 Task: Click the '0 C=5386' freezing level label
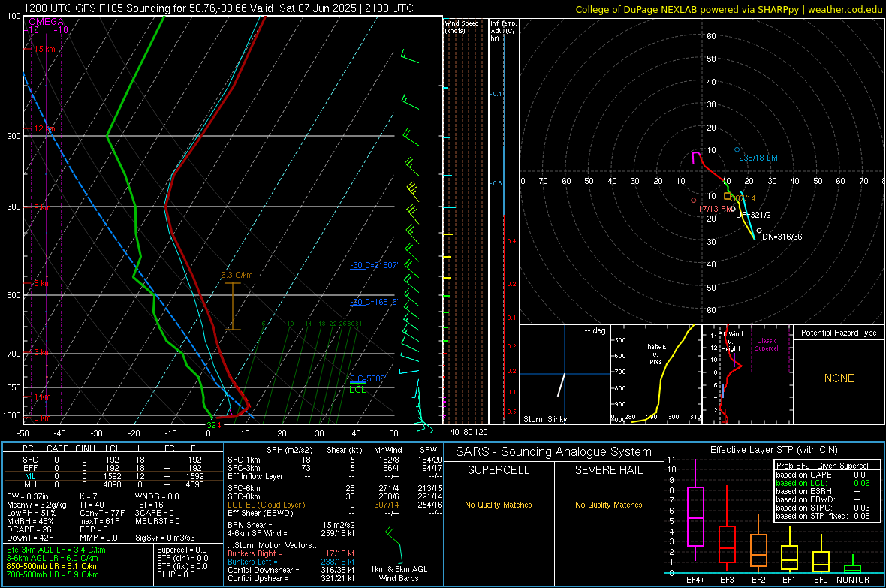(x=367, y=378)
